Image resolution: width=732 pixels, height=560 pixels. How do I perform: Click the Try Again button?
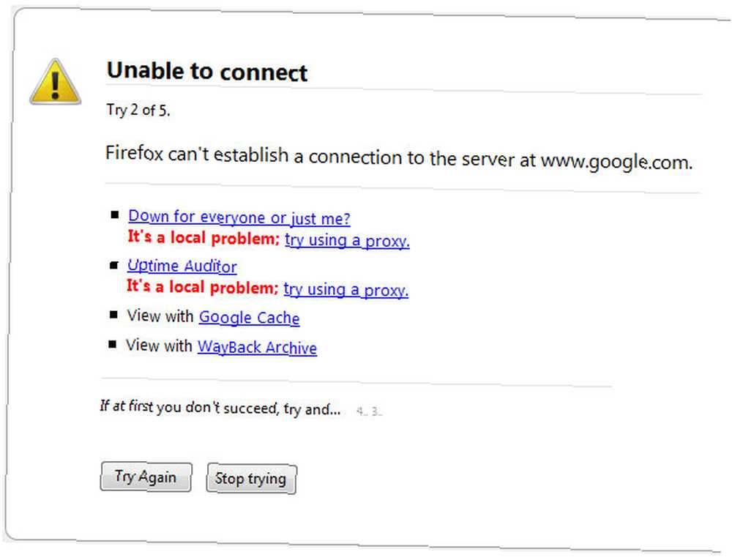pos(146,477)
